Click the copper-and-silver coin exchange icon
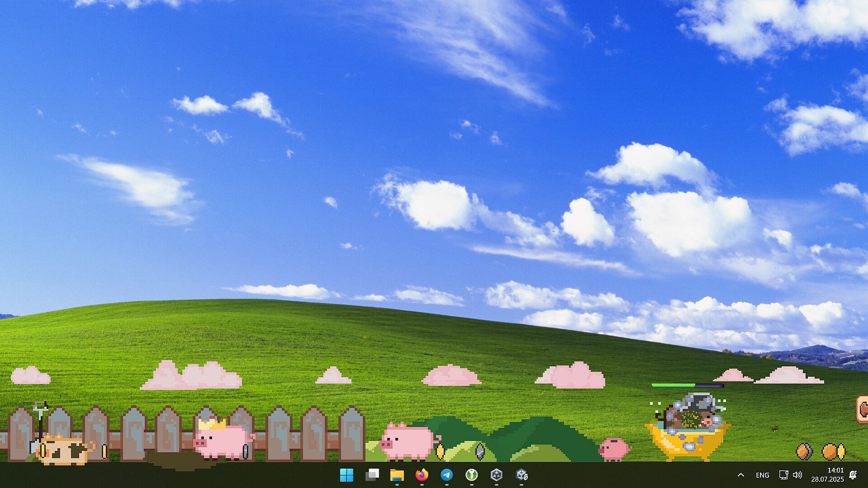The height and width of the screenshot is (488, 868). pyautogui.click(x=804, y=451)
